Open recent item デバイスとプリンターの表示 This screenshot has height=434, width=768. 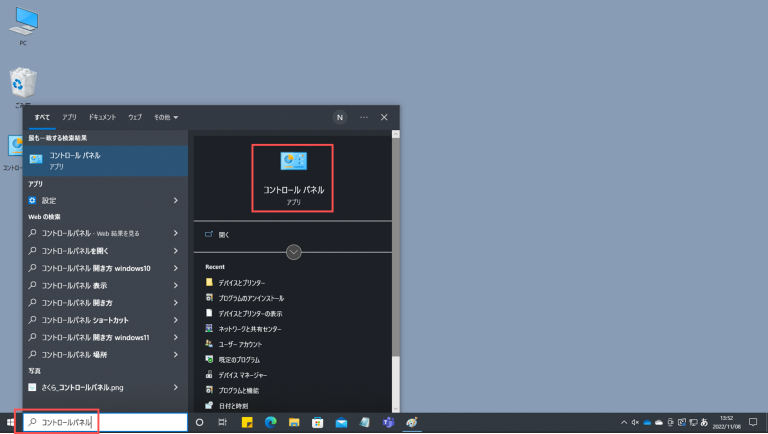coord(243,313)
